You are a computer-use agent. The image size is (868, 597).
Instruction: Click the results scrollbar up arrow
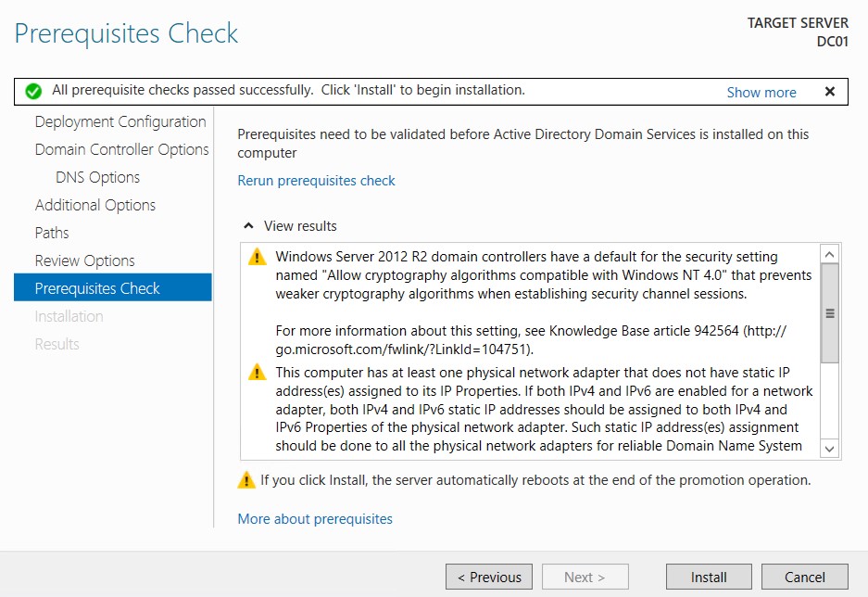pos(829,254)
